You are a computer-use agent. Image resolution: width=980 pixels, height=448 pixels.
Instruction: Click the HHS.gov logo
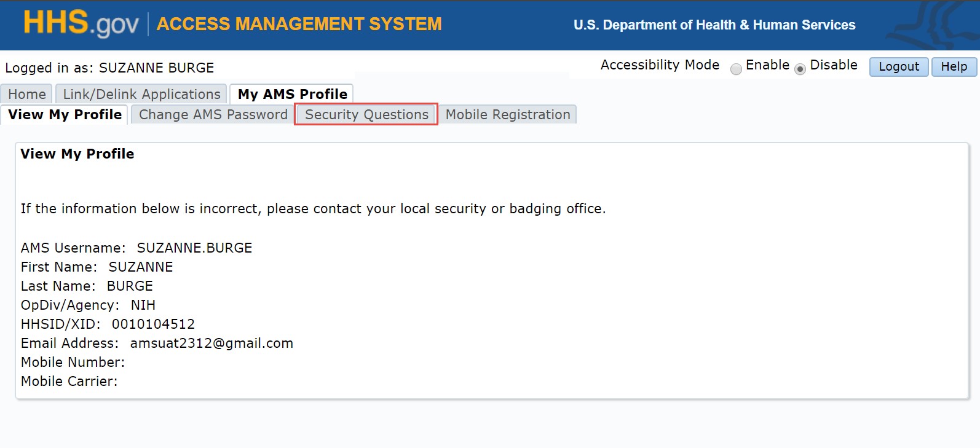click(81, 24)
